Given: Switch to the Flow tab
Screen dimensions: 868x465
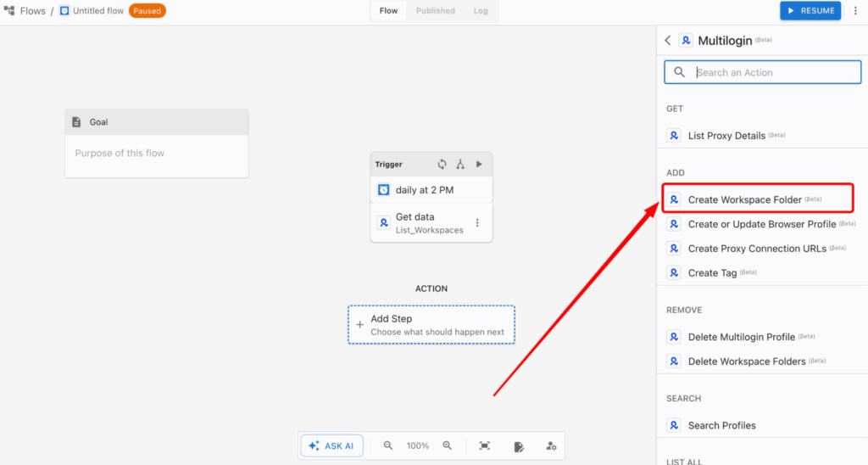Looking at the screenshot, I should pyautogui.click(x=388, y=10).
